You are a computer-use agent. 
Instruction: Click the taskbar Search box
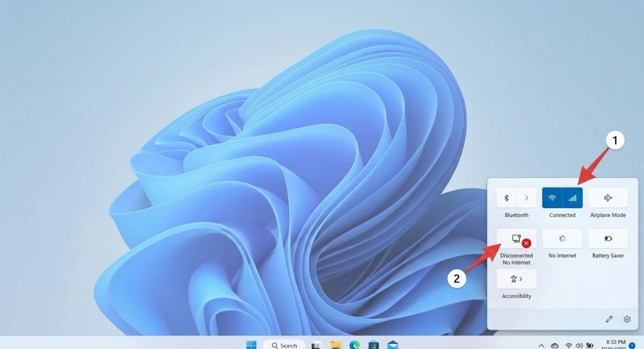pyautogui.click(x=284, y=345)
